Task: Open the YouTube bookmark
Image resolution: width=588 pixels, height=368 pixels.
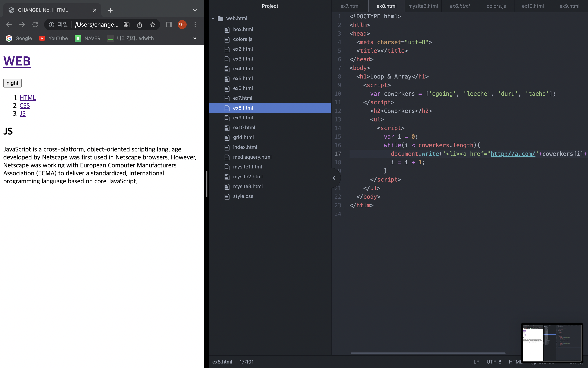Action: click(53, 38)
